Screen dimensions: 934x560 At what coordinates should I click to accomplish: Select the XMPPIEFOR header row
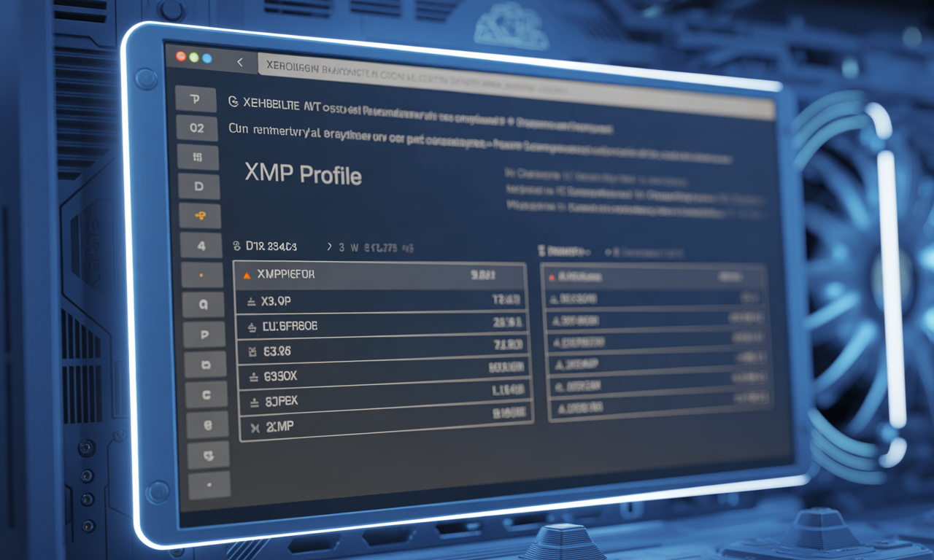click(x=379, y=275)
